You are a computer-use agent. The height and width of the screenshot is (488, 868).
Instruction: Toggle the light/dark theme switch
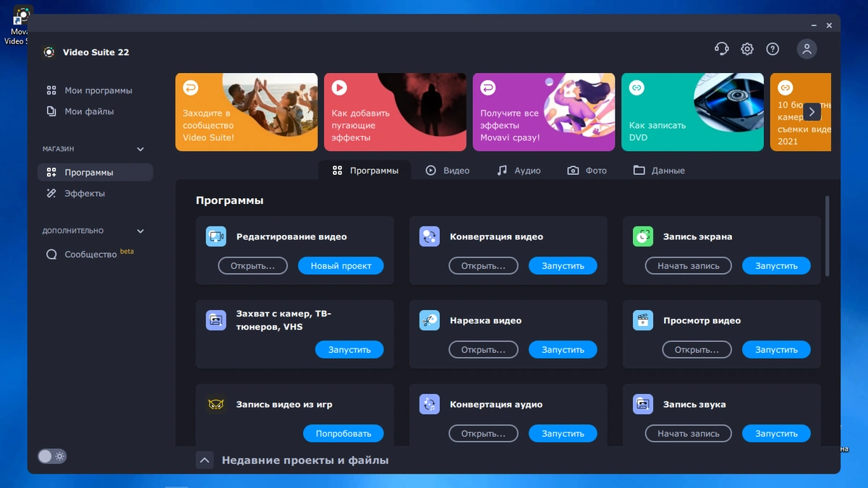52,456
